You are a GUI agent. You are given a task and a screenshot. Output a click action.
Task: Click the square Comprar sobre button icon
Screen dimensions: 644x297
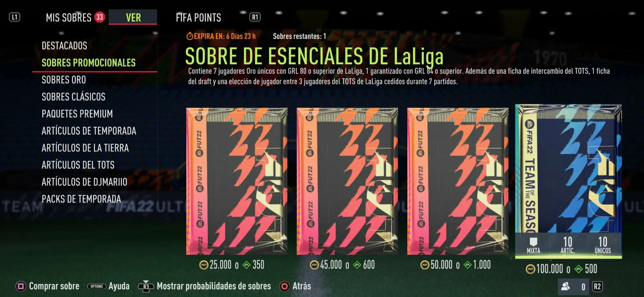(21, 286)
